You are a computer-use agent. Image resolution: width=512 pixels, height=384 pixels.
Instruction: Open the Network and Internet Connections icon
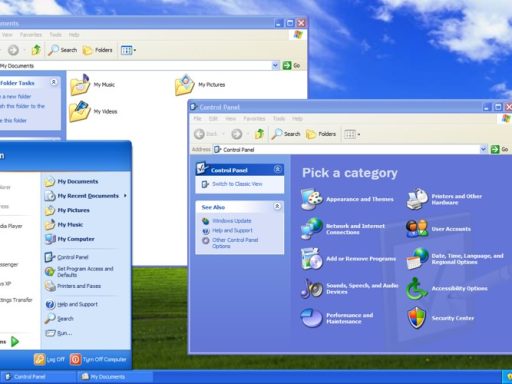point(312,229)
